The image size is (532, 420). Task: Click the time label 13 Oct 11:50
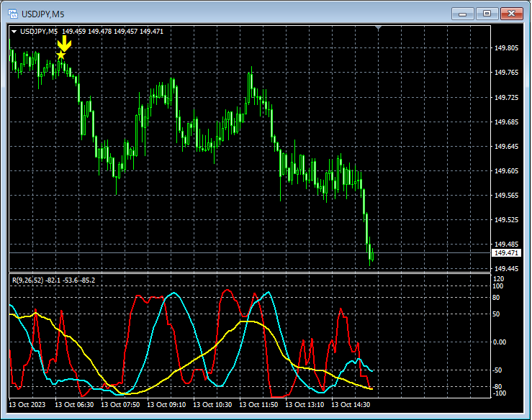coord(258,405)
